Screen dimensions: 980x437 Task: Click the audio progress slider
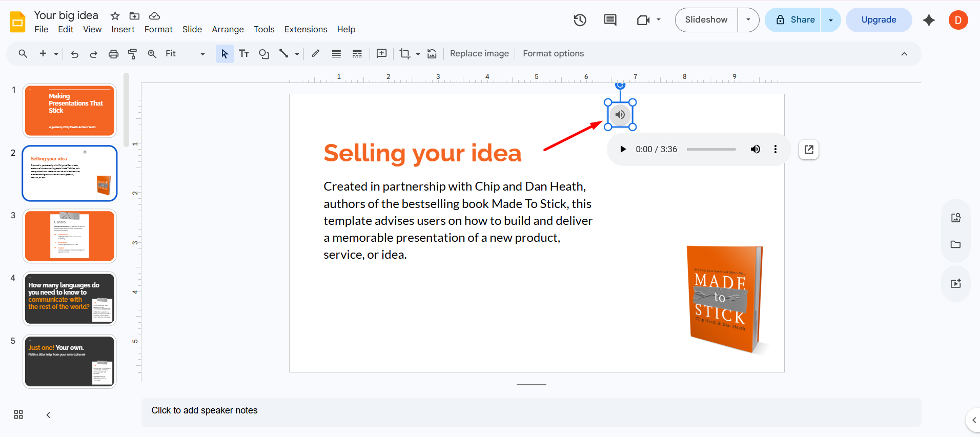click(x=711, y=150)
